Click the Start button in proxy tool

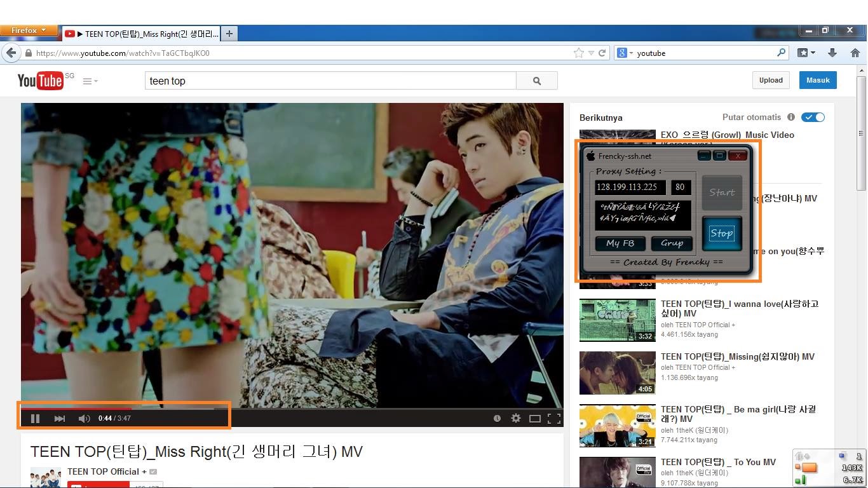722,193
